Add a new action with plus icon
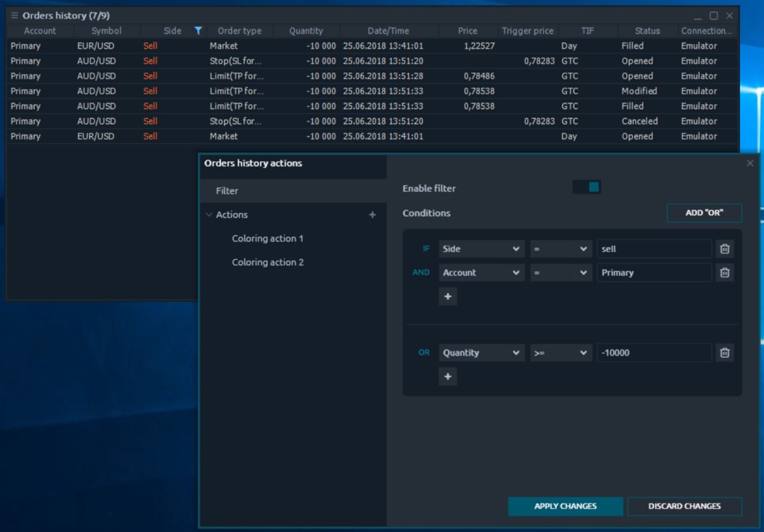 coord(372,215)
